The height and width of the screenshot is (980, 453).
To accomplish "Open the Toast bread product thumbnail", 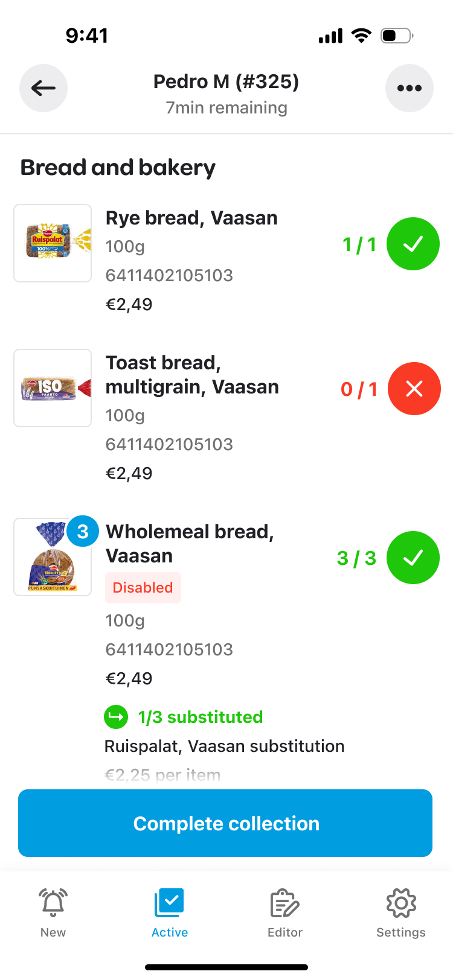I will (53, 388).
